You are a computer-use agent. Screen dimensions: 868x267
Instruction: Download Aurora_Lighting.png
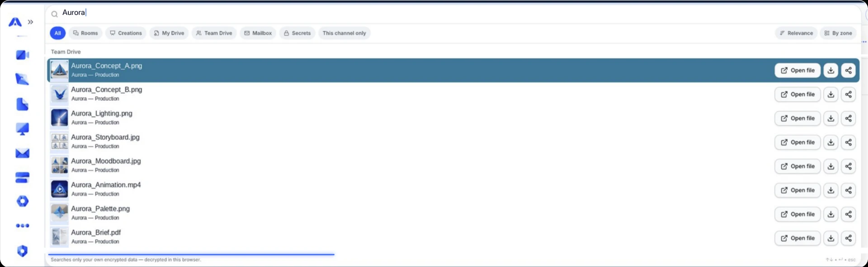[830, 118]
